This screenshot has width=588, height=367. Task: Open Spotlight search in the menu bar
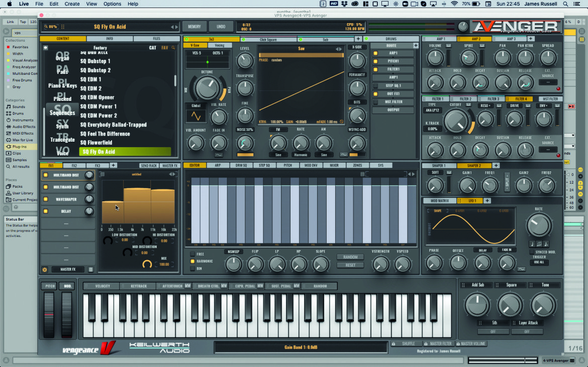[x=565, y=4]
